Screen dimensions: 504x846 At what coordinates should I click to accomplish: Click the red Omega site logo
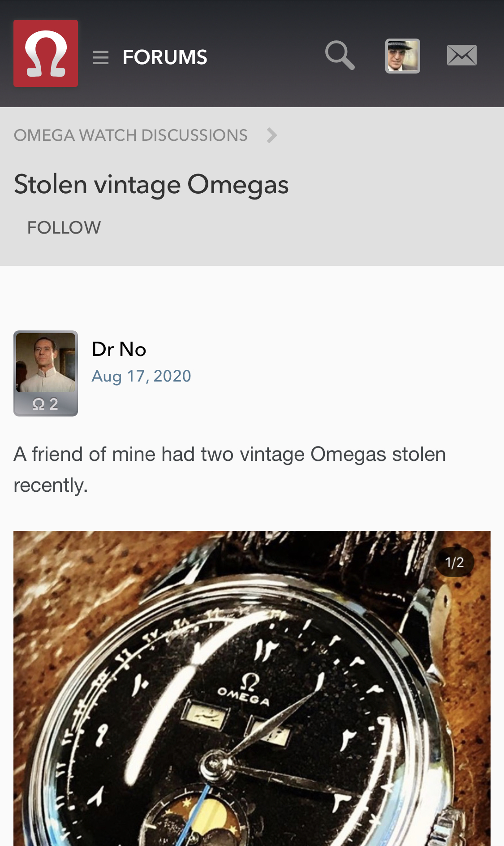(x=46, y=53)
